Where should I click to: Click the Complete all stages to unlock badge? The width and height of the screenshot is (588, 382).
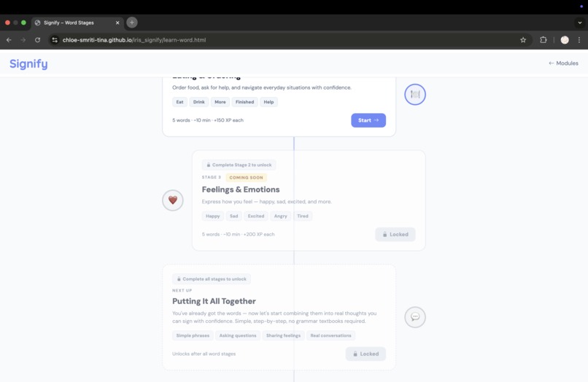(212, 279)
